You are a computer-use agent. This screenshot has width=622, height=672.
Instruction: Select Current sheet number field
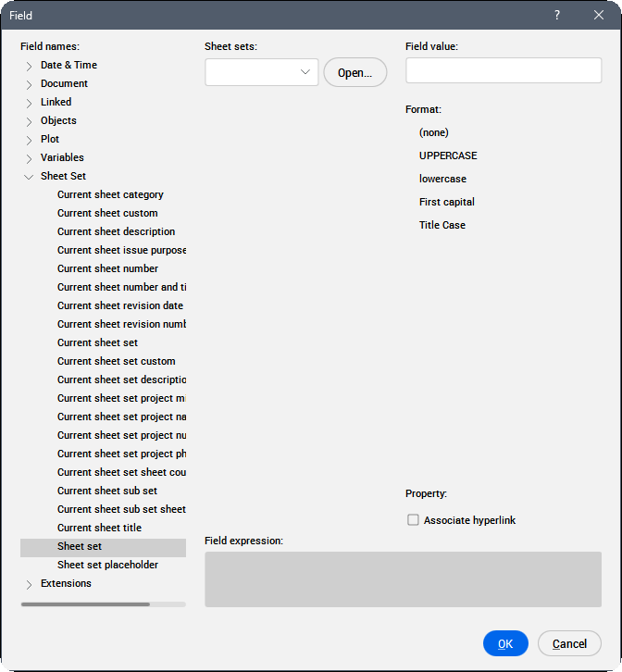point(107,268)
